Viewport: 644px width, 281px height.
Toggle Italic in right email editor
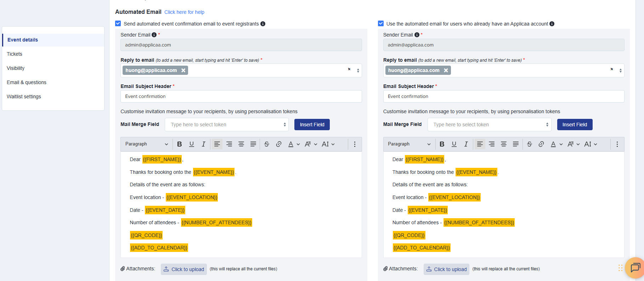click(x=466, y=144)
